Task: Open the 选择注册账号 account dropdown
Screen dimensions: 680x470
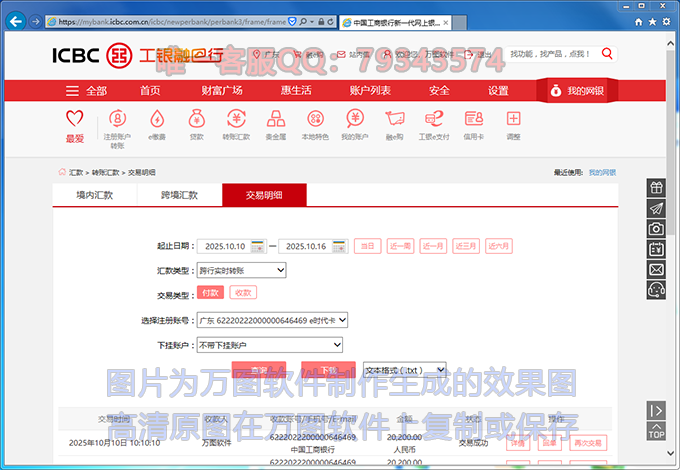Action: pos(272,320)
